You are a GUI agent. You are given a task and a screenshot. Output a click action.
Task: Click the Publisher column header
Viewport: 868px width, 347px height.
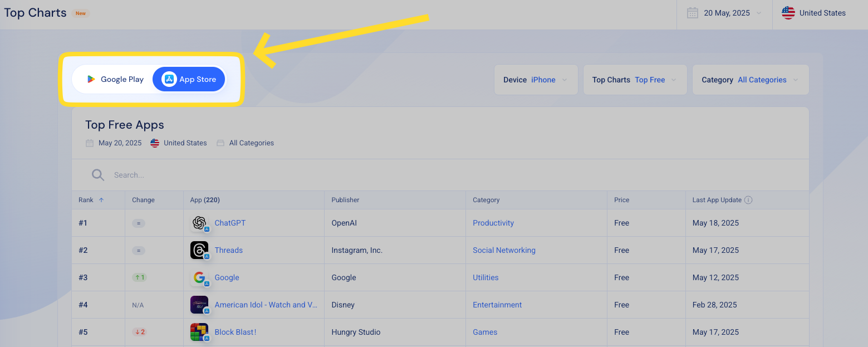pos(345,200)
